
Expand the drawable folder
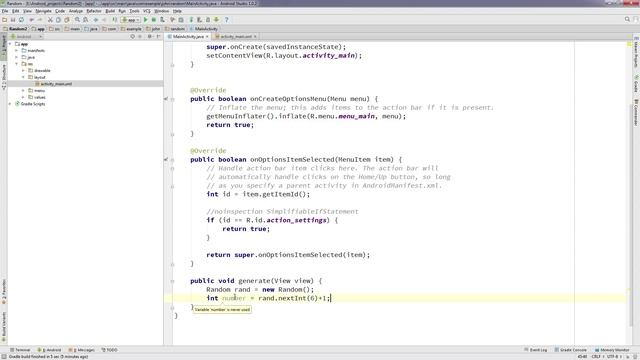click(x=23, y=71)
